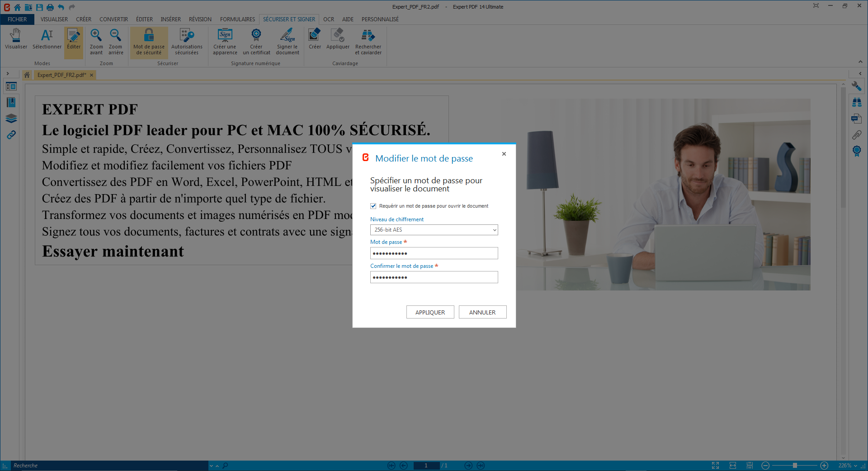Open search options dropdown in Recherche bar
Screen dimensions: 868x471
(x=211, y=466)
